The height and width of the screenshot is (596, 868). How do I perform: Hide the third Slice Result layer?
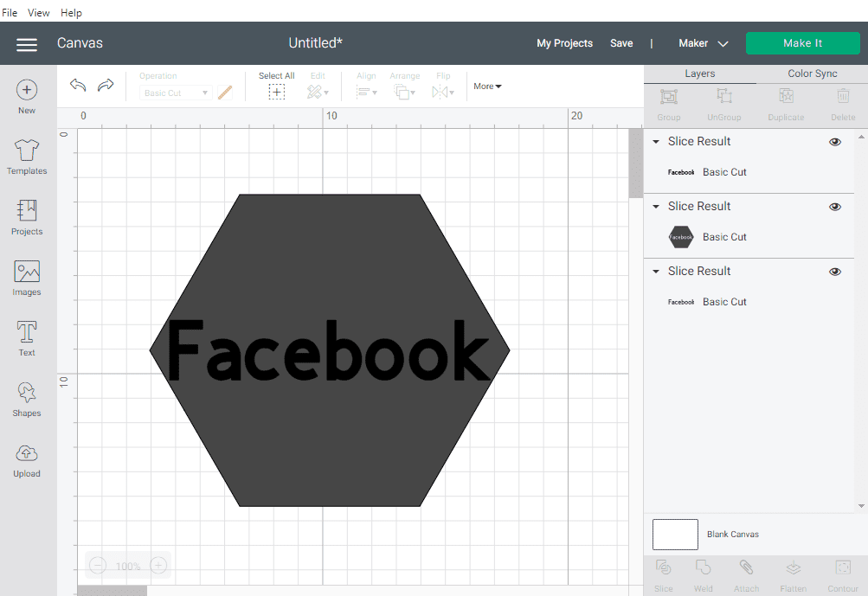(835, 272)
